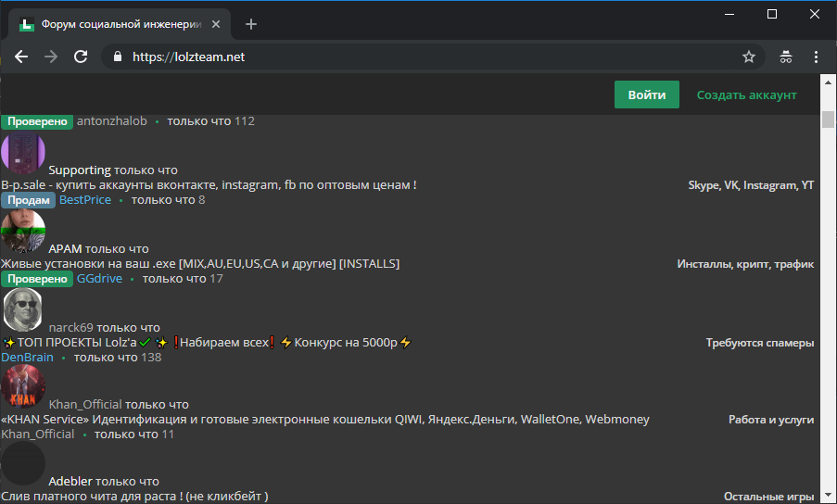This screenshot has width=837, height=504.
Task: Open the Chrome three-dot menu
Action: point(817,57)
